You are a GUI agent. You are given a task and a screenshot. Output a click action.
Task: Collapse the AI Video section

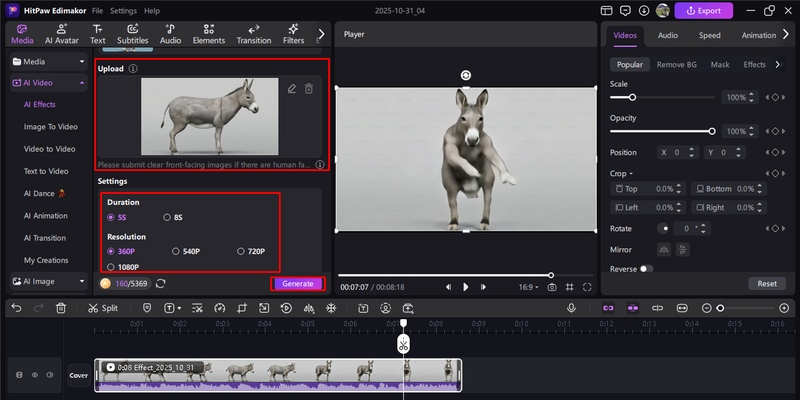(x=80, y=83)
